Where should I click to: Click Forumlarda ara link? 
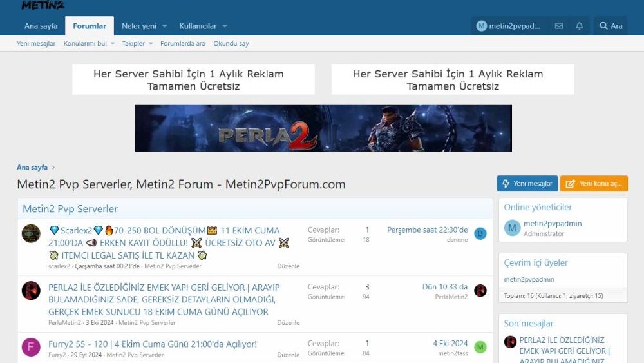point(183,44)
